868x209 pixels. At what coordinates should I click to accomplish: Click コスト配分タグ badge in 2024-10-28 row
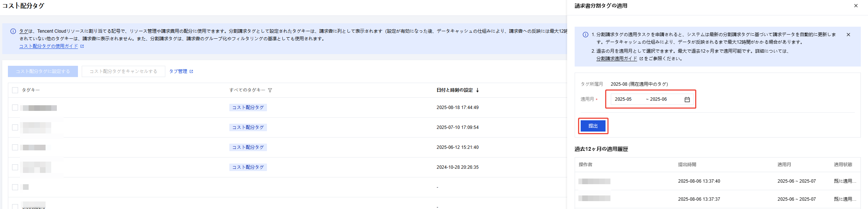tap(248, 167)
